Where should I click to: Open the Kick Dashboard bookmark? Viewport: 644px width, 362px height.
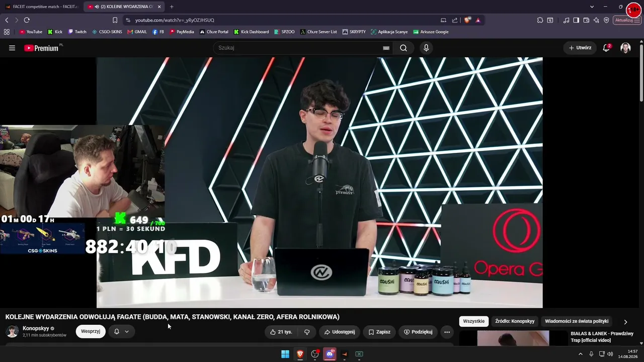251,32
